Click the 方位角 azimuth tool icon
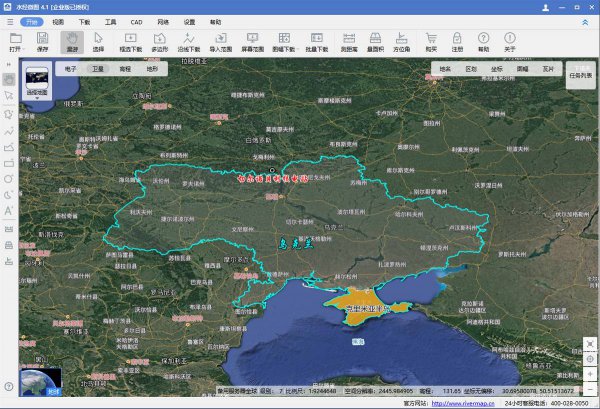 click(402, 40)
